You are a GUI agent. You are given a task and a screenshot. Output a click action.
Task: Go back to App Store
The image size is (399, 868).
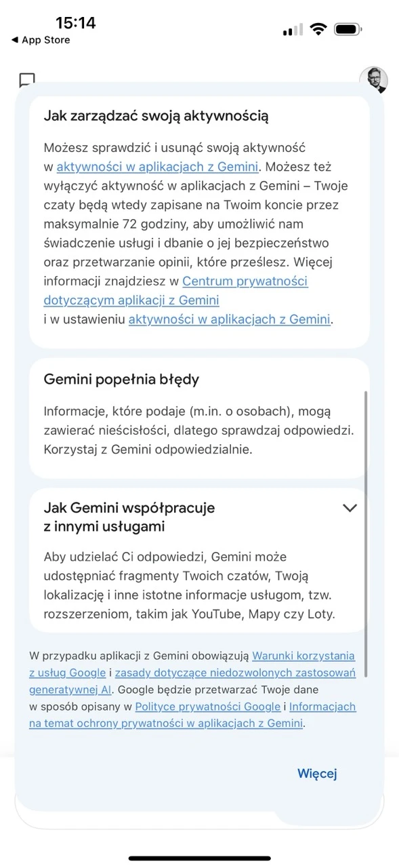[41, 40]
